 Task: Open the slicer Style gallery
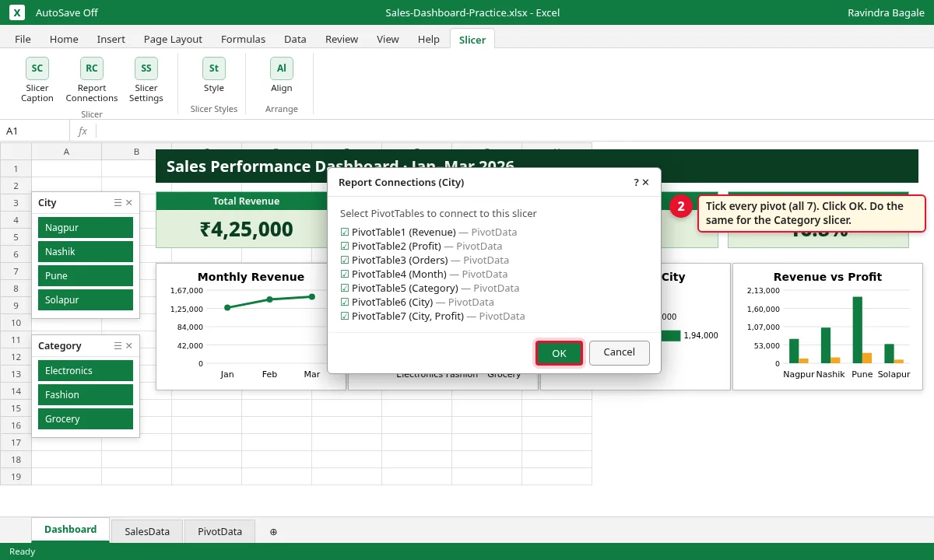(x=214, y=75)
